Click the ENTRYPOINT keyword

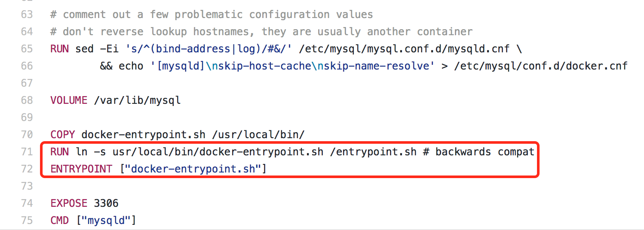click(81, 169)
